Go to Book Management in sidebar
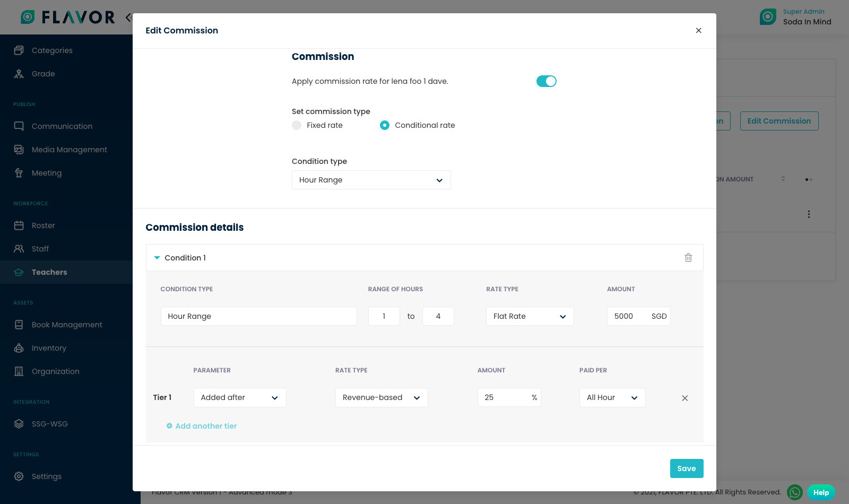Screen dimensions: 849x504 [67, 325]
